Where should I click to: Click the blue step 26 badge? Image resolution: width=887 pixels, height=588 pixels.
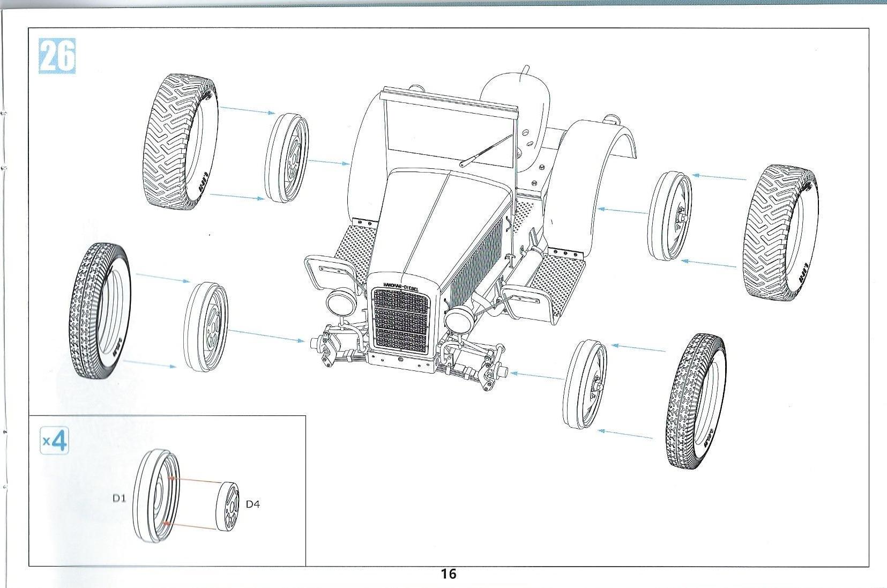coord(57,56)
